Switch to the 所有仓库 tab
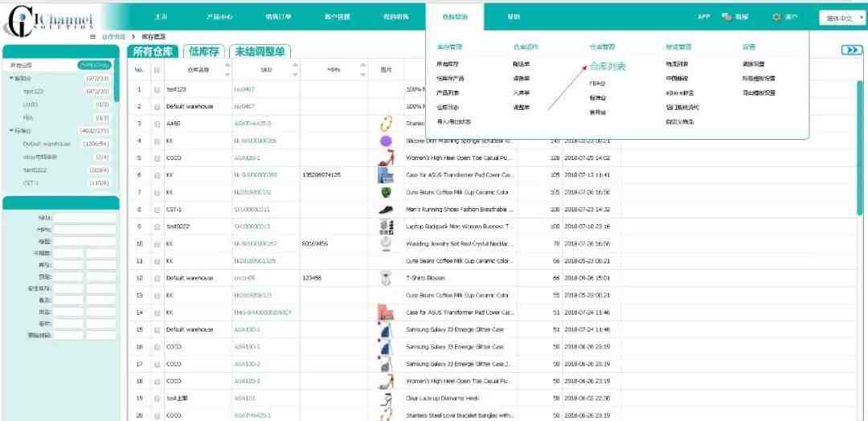The height and width of the screenshot is (421, 868). coord(154,51)
